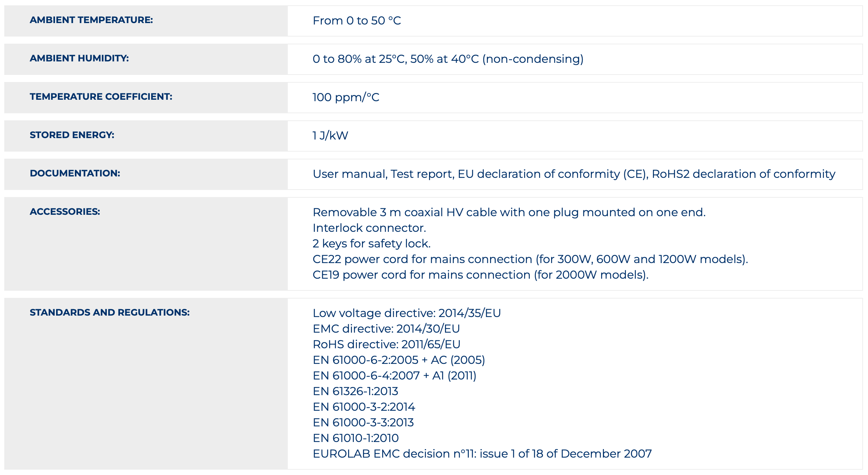The image size is (868, 475).
Task: Click the EN 61326-1:2013 standard line
Action: [x=355, y=391]
